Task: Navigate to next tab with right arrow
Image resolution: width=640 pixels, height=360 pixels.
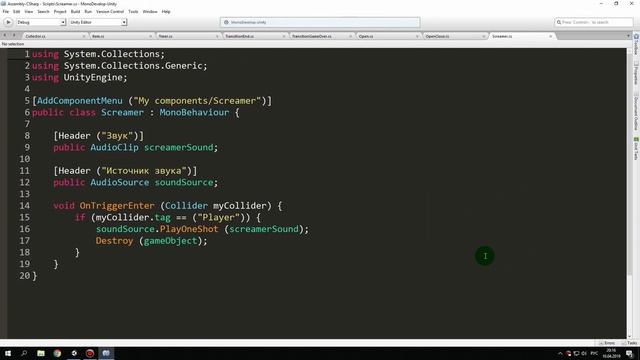Action: pyautogui.click(x=14, y=36)
